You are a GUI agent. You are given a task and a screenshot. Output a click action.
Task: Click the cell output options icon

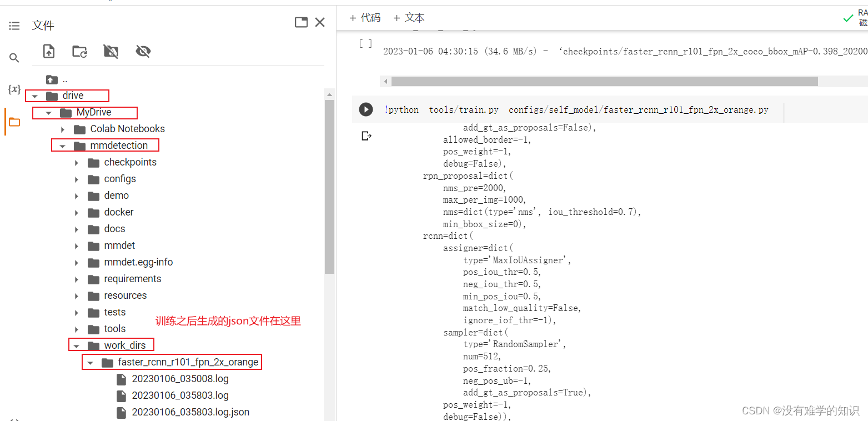point(366,136)
